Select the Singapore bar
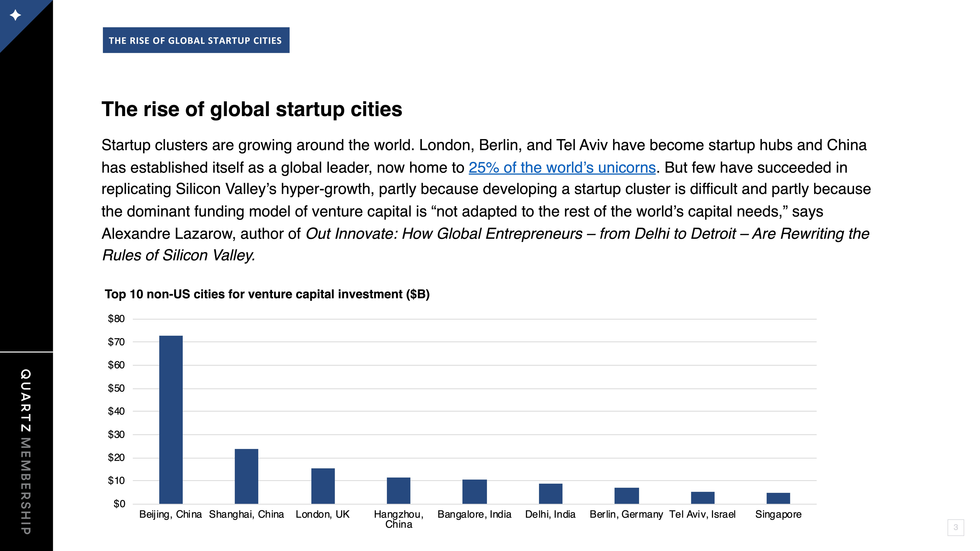This screenshot has width=980, height=551. (x=778, y=498)
